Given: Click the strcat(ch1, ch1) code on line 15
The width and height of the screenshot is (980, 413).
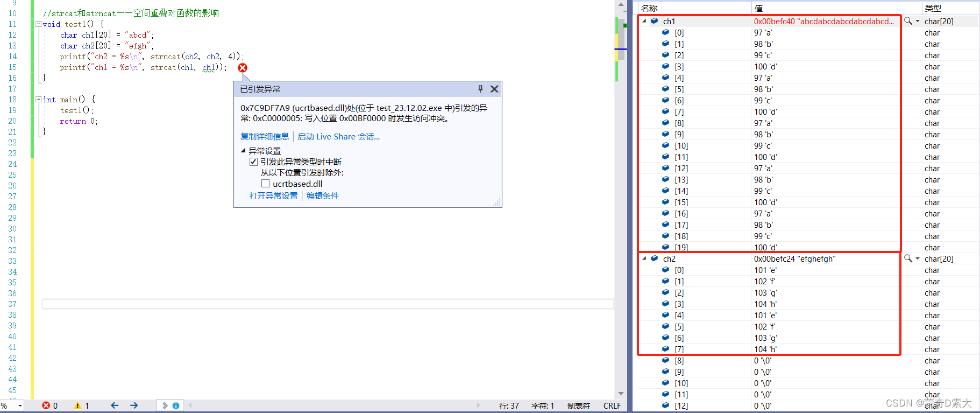Looking at the screenshot, I should 188,67.
